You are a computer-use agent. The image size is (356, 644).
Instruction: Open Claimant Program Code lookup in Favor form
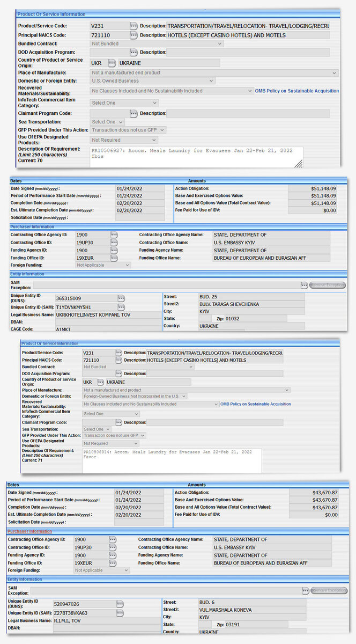pos(119,423)
